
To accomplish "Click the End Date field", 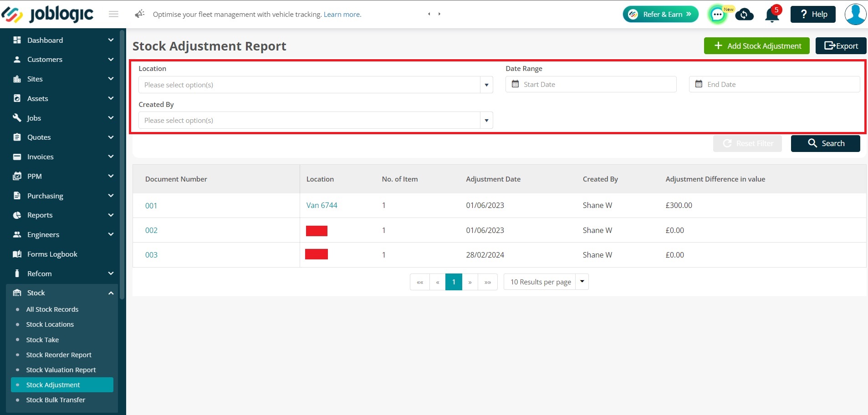I will pyautogui.click(x=774, y=84).
